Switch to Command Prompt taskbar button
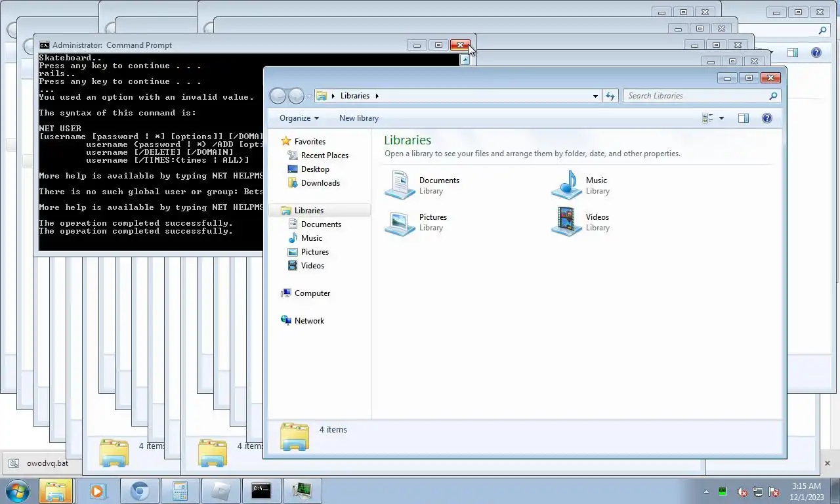This screenshot has width=840, height=504. (261, 491)
